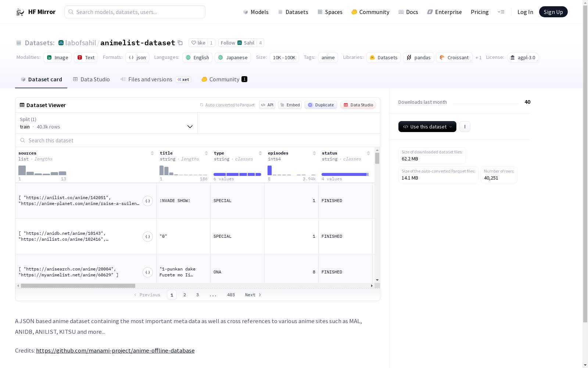The image size is (588, 368).
Task: Click the sources lengths histogram
Action: tap(42, 170)
